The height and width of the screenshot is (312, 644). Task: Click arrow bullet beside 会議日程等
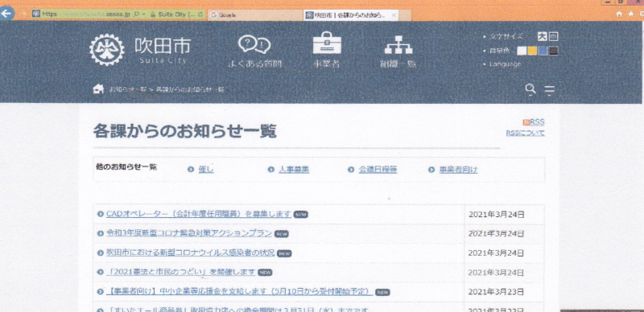[351, 170]
